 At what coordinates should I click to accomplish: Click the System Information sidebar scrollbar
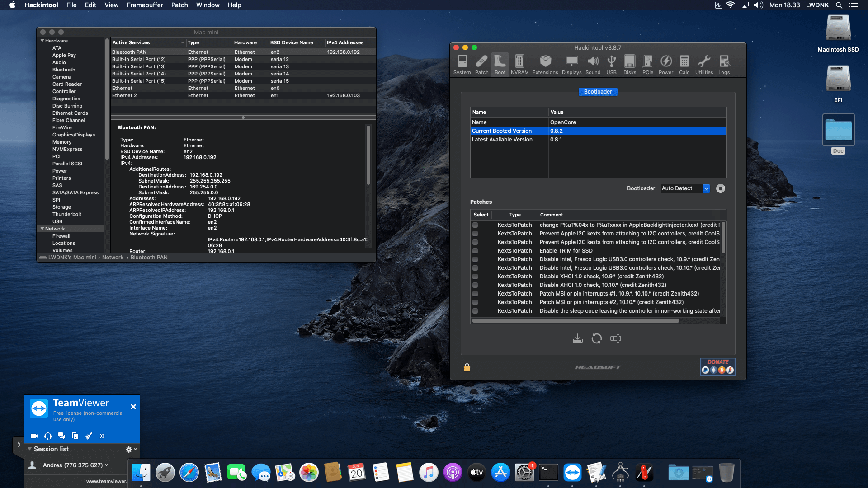click(107, 99)
